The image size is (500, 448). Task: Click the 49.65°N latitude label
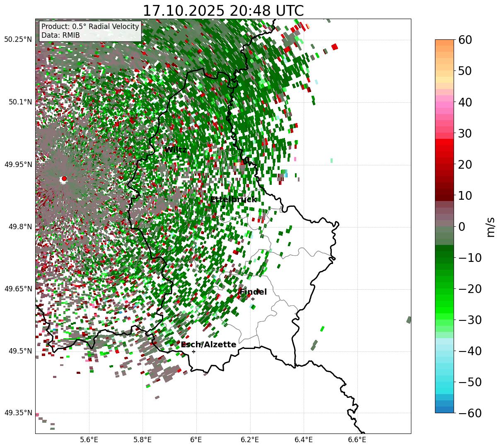(18, 289)
